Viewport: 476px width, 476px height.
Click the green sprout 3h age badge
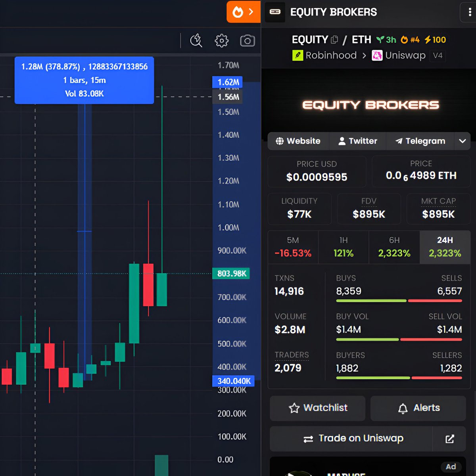[x=386, y=40]
